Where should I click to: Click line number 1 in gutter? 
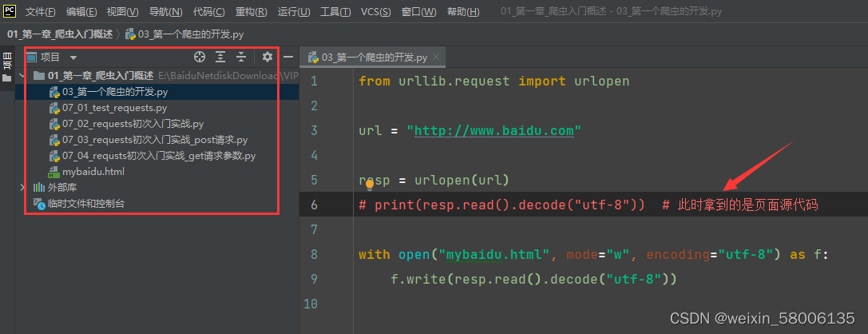tap(315, 82)
